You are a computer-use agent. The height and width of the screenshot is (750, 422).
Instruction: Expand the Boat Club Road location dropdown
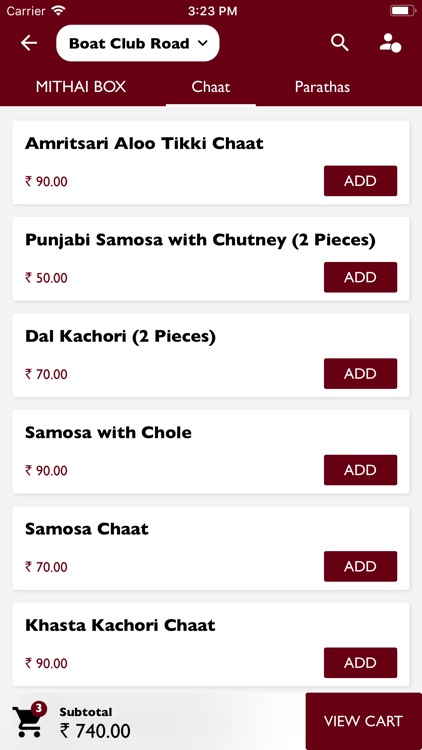point(138,43)
